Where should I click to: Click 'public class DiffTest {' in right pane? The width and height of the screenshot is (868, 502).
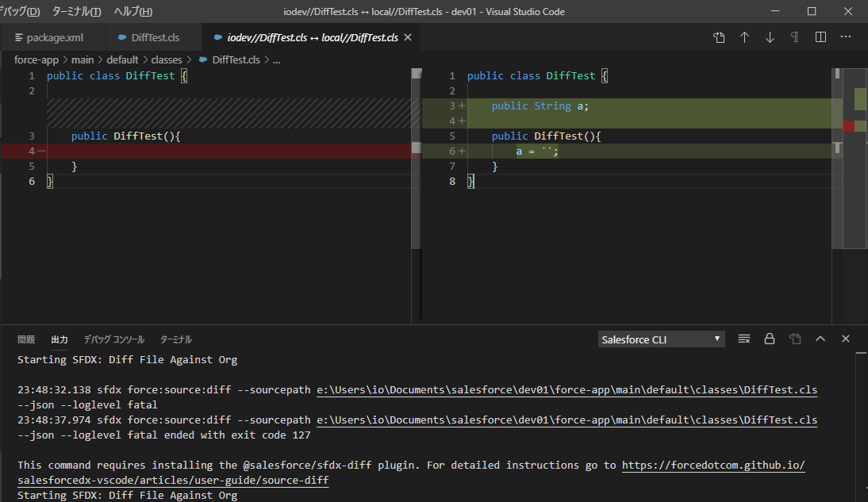(537, 76)
